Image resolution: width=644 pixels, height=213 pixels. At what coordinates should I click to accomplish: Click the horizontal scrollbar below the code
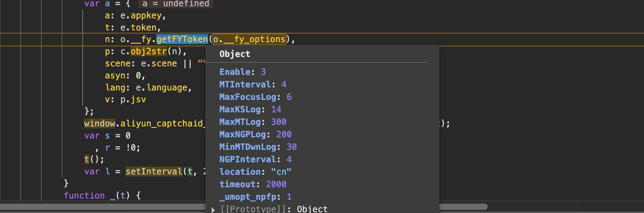(244, 207)
